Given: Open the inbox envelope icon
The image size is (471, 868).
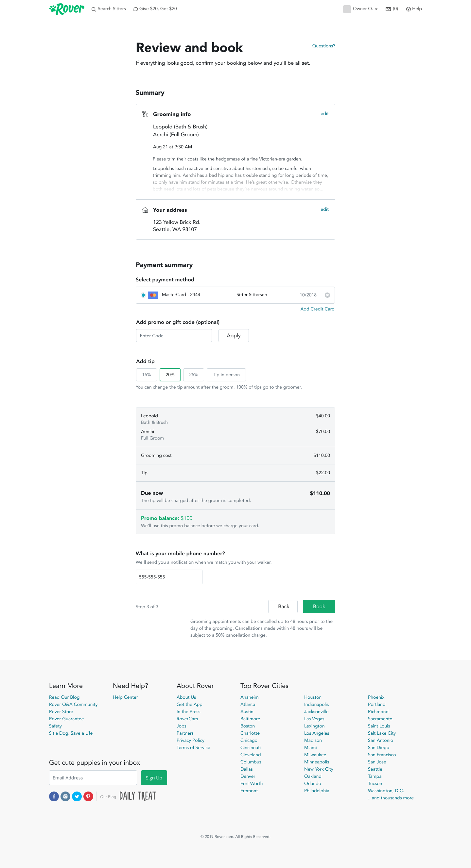Looking at the screenshot, I should coord(388,9).
